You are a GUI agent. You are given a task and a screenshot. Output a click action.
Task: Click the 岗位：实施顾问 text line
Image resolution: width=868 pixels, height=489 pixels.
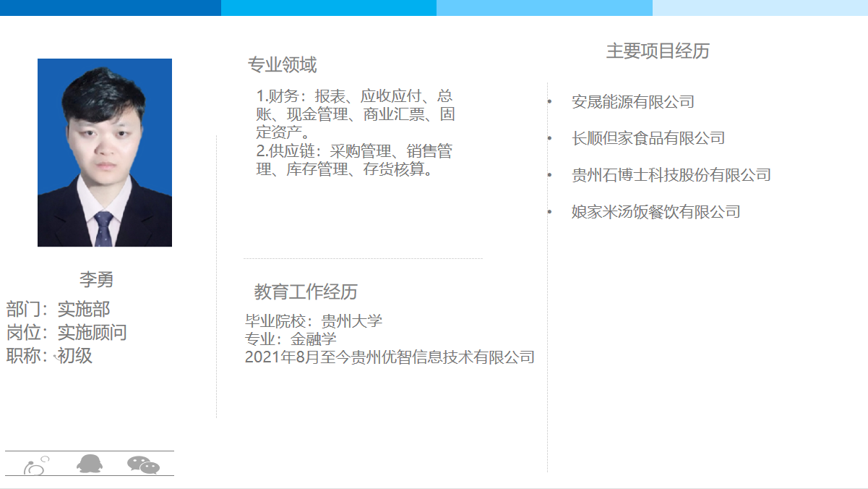[66, 333]
